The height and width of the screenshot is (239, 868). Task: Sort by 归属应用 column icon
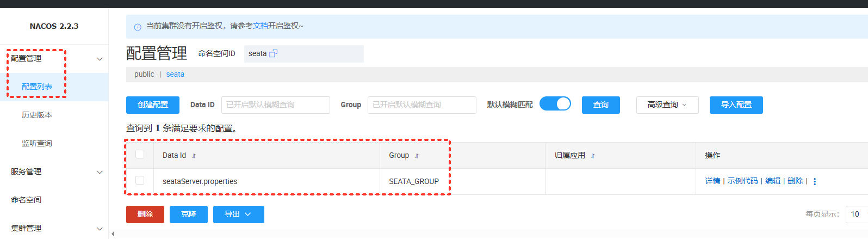click(x=593, y=156)
